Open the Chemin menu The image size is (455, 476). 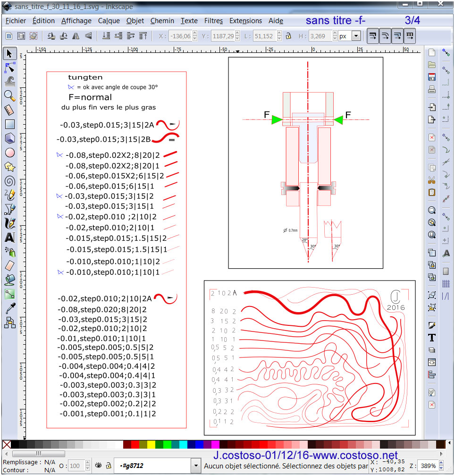click(x=162, y=21)
